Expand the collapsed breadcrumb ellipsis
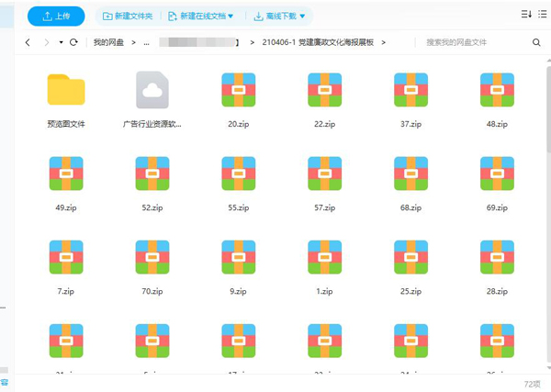This screenshot has width=551, height=392. pyautogui.click(x=147, y=42)
